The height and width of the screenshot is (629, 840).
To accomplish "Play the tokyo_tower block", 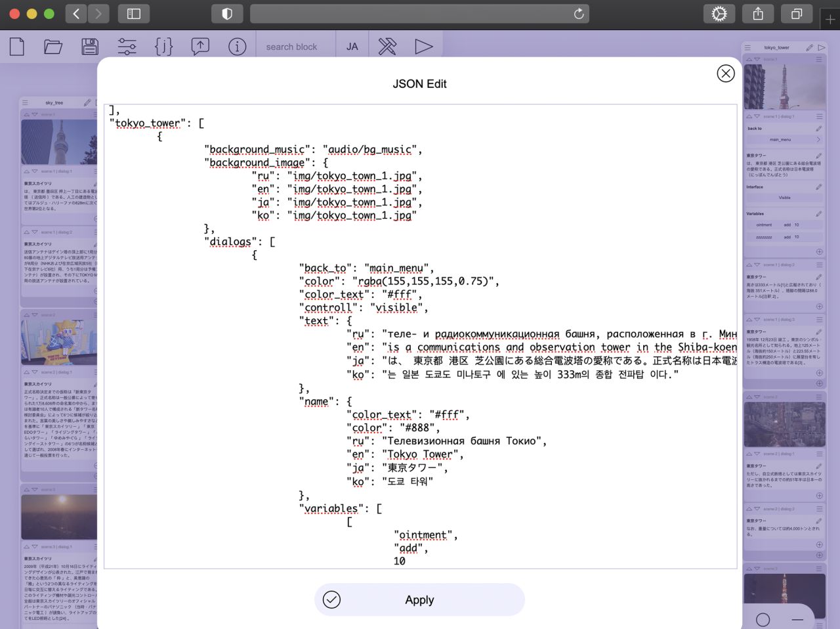I will 821,47.
